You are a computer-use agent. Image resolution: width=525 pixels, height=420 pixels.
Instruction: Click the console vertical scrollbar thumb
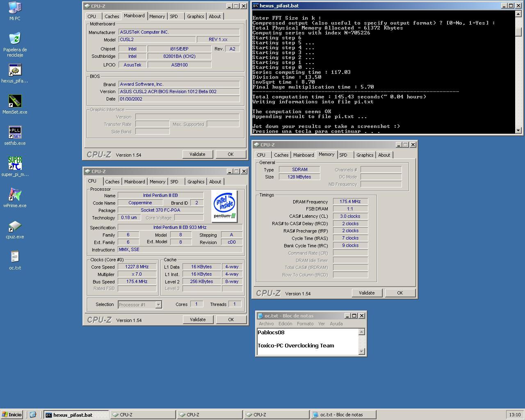click(518, 32)
